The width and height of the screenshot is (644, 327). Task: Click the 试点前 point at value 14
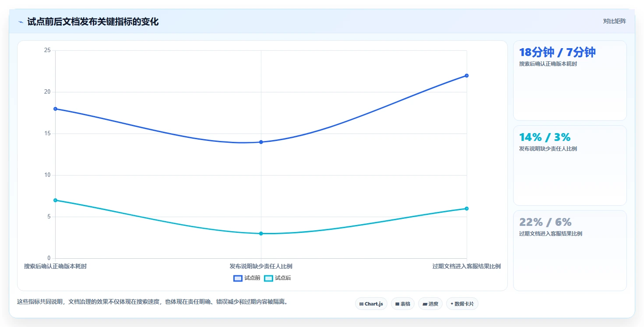[x=261, y=142]
